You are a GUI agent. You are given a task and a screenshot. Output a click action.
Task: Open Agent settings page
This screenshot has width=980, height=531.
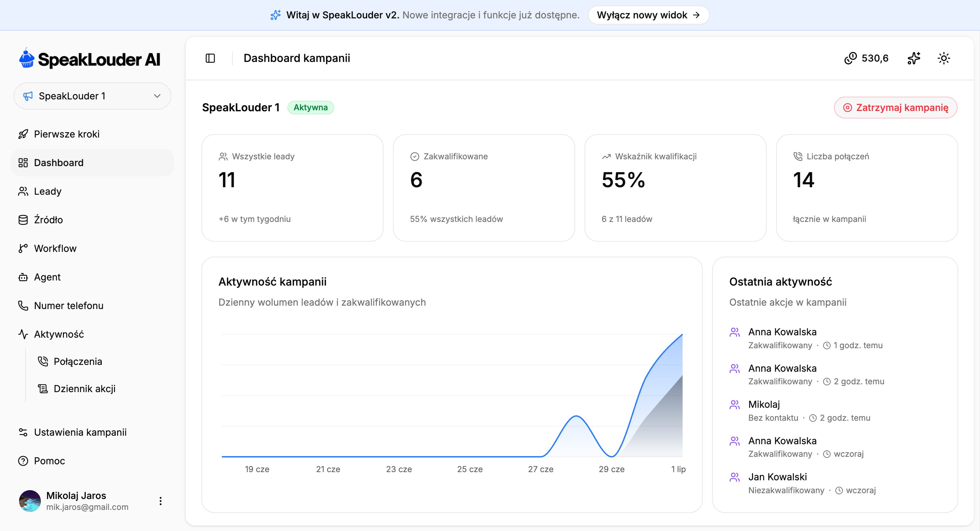(93, 277)
